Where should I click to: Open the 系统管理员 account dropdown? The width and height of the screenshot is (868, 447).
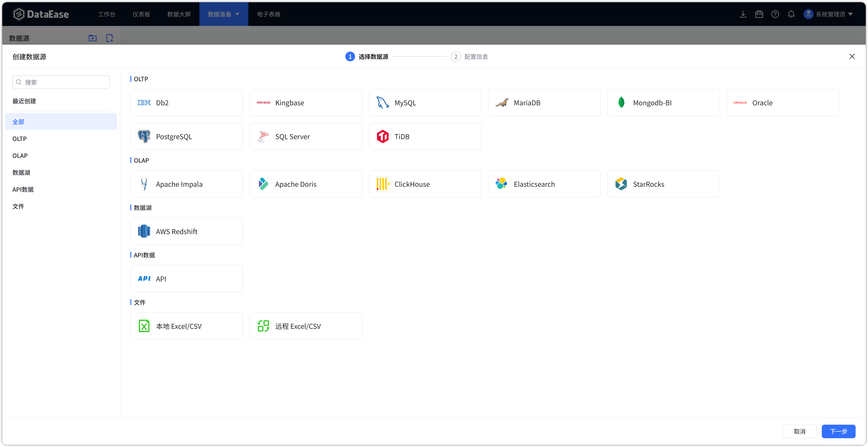pyautogui.click(x=828, y=14)
